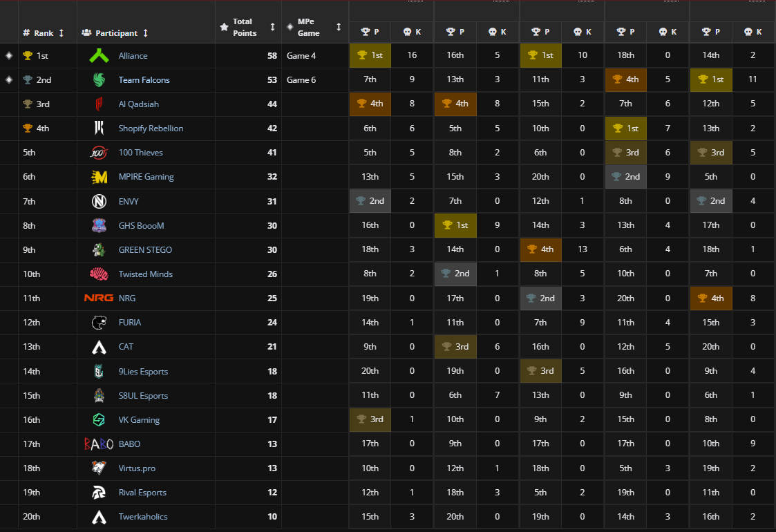Click the first game P placement header
776x532 pixels.
(x=370, y=32)
